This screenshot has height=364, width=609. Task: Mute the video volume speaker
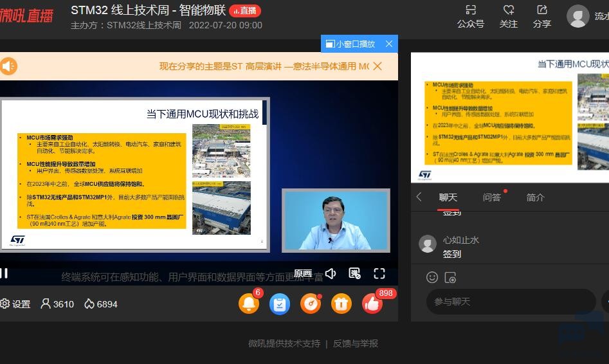[x=331, y=273]
